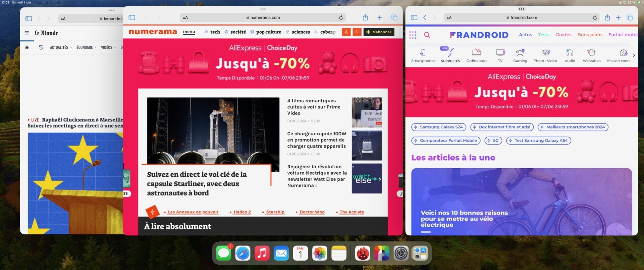Expand the Actualités dropdown on Le Monde
Viewport: 644px width, 270px height.
point(61,47)
